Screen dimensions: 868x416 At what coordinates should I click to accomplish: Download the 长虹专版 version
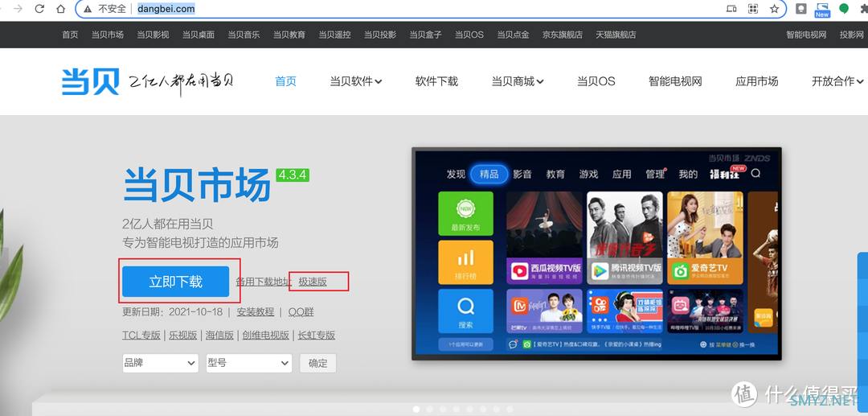[x=317, y=335]
